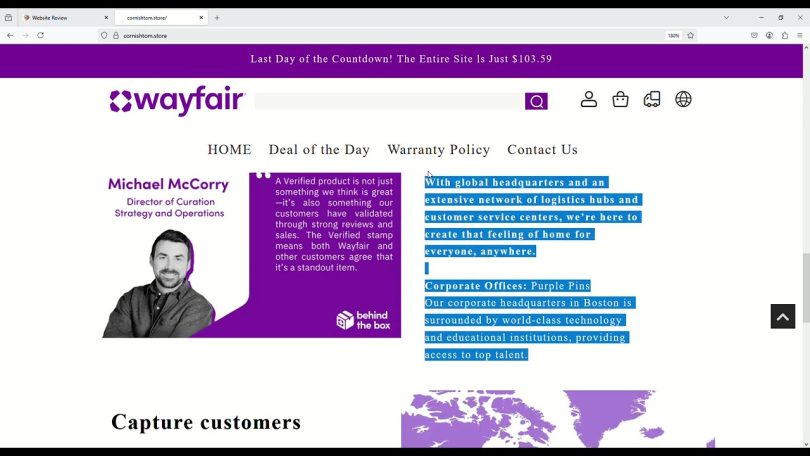Open the Warranty Policy menu item
The height and width of the screenshot is (456, 810).
pos(439,150)
